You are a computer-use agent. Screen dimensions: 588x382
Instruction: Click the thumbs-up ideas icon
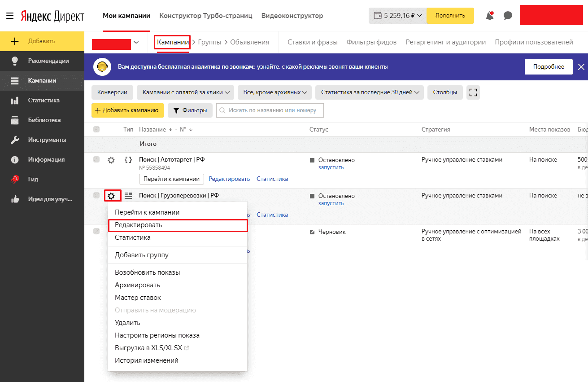pos(14,199)
